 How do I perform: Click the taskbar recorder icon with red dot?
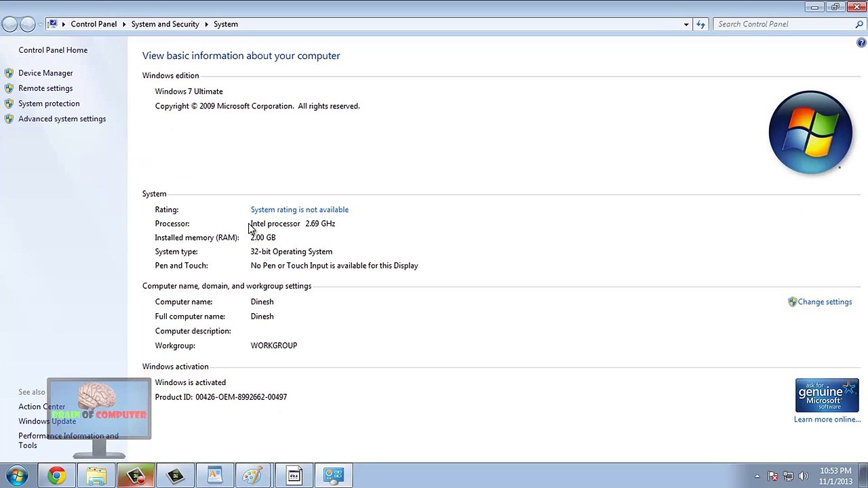click(136, 476)
